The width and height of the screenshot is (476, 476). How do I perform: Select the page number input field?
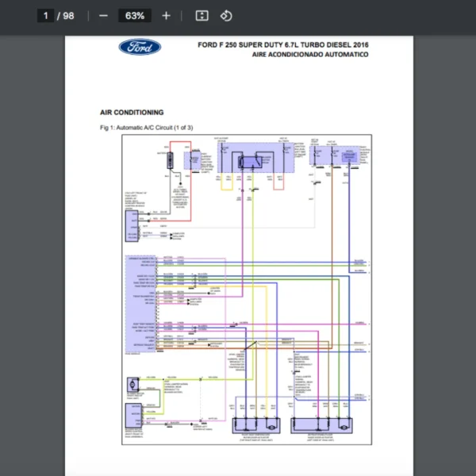click(x=45, y=16)
